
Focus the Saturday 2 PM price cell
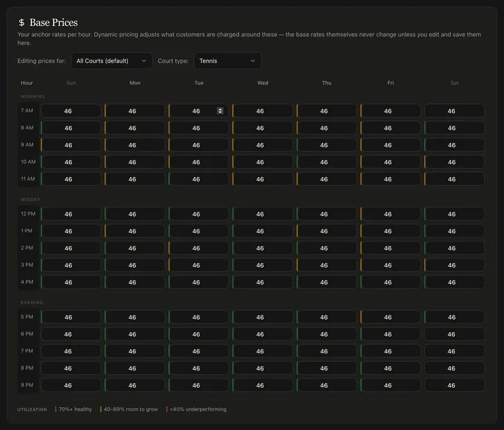(454, 248)
